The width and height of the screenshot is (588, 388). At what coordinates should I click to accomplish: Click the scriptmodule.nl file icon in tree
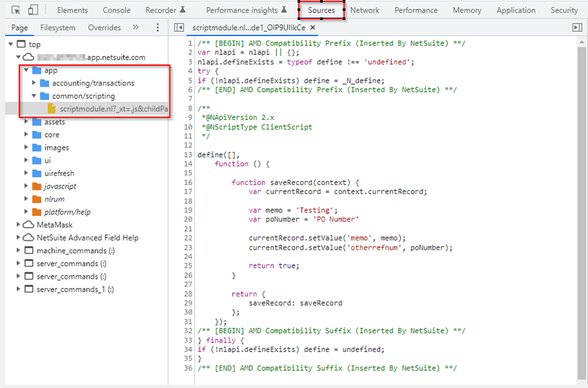[52, 108]
